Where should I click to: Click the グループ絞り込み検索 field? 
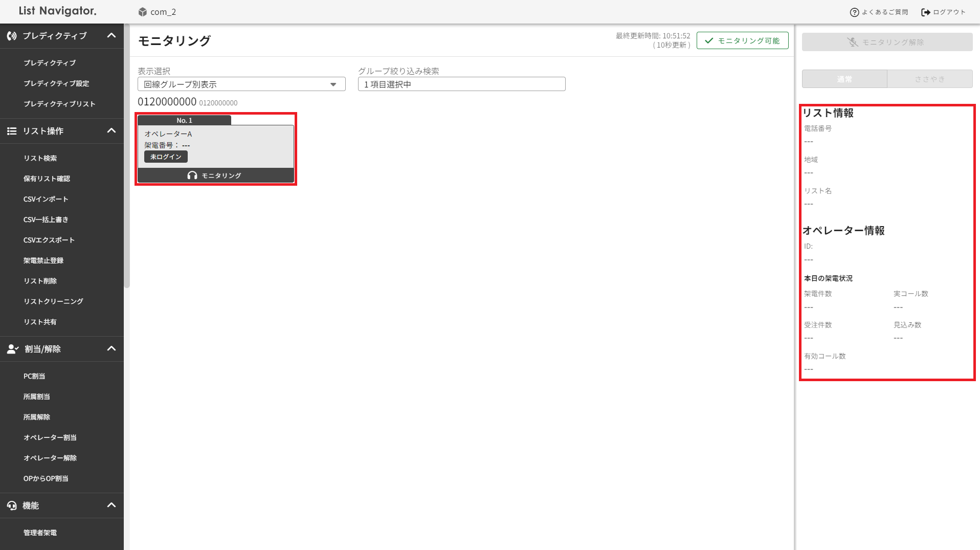click(461, 84)
